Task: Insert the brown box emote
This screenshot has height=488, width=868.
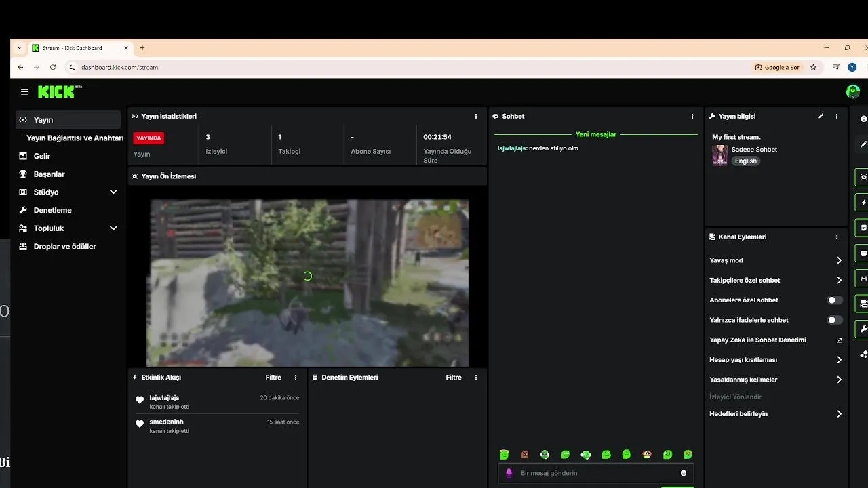Action: pos(524,455)
